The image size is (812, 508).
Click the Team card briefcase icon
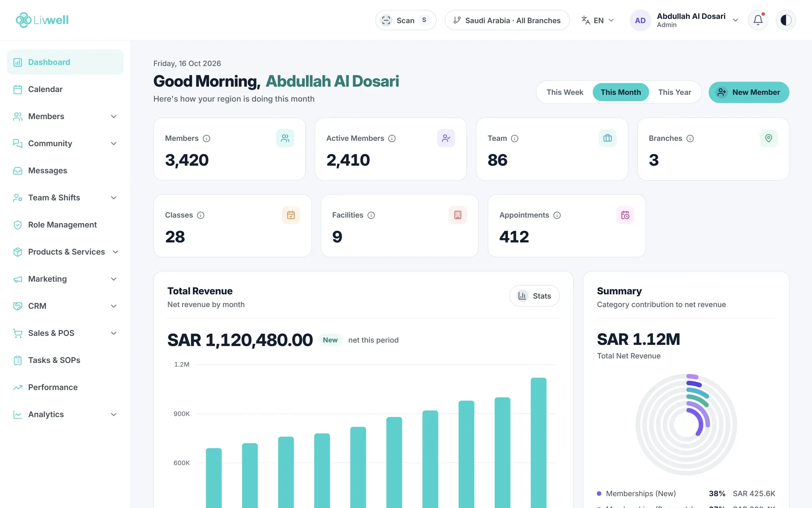point(607,138)
